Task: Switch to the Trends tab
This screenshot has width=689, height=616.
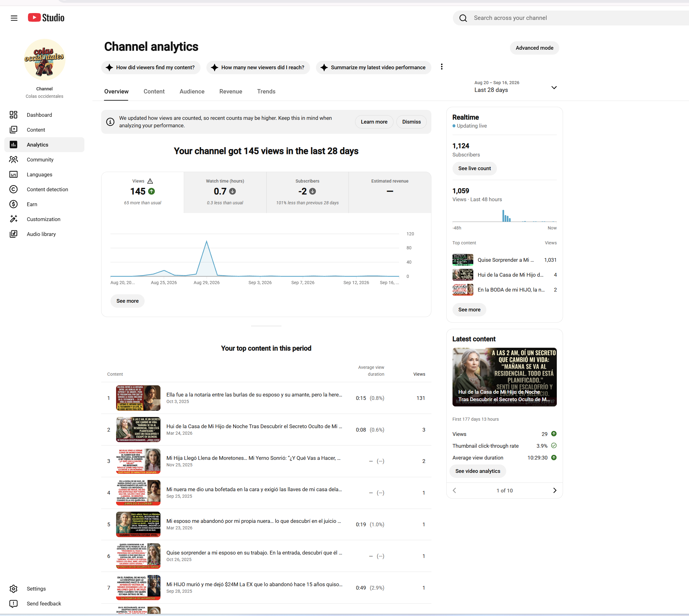Action: pyautogui.click(x=266, y=91)
